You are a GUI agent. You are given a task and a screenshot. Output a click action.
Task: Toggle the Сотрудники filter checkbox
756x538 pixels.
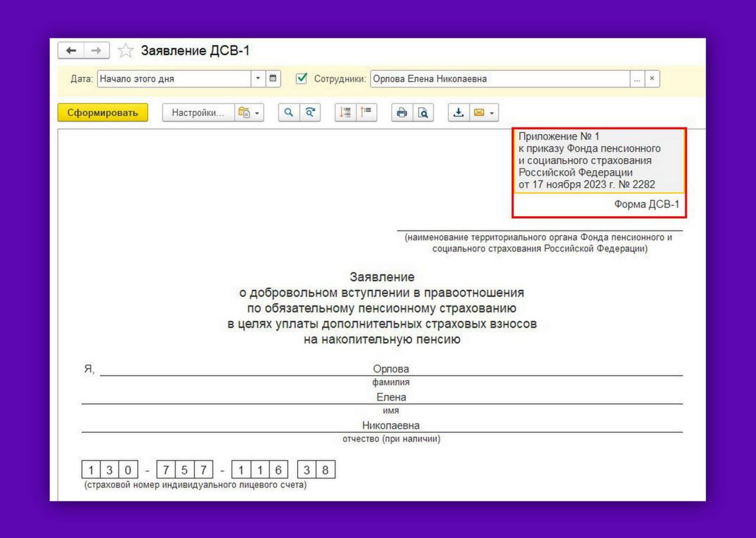click(302, 79)
